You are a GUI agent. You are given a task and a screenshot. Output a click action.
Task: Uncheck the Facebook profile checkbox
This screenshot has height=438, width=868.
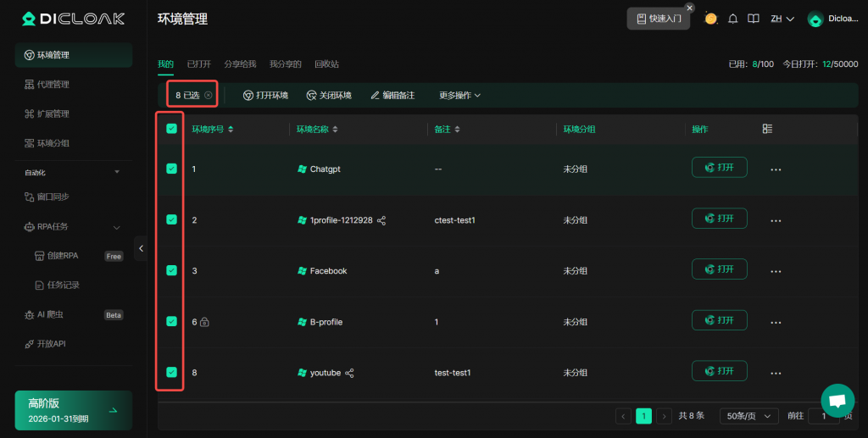[x=172, y=270]
